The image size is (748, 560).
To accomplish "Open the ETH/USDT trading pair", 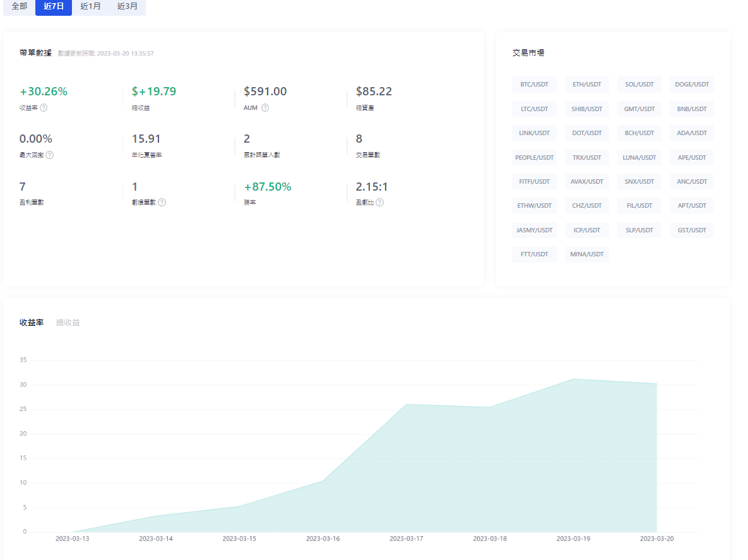I will click(x=586, y=85).
